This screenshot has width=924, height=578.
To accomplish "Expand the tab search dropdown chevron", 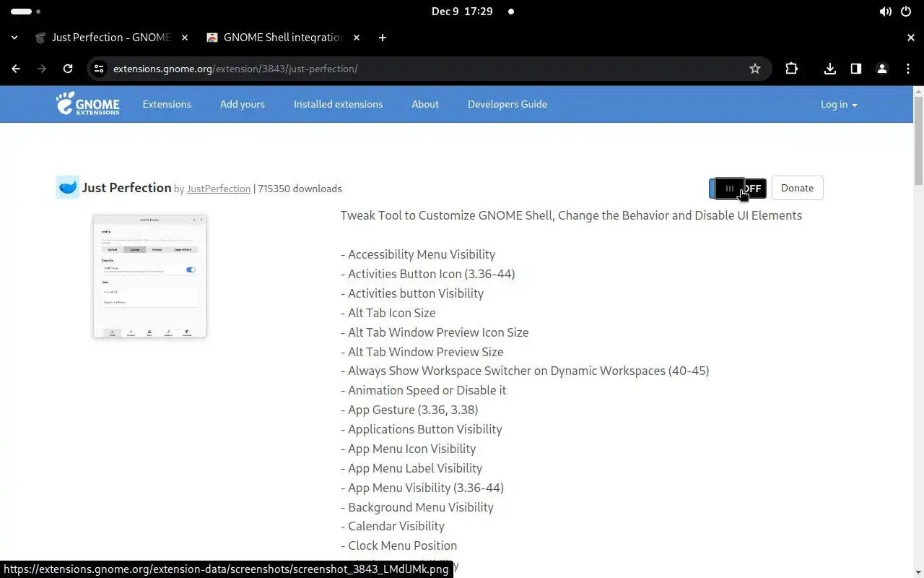I will point(14,38).
